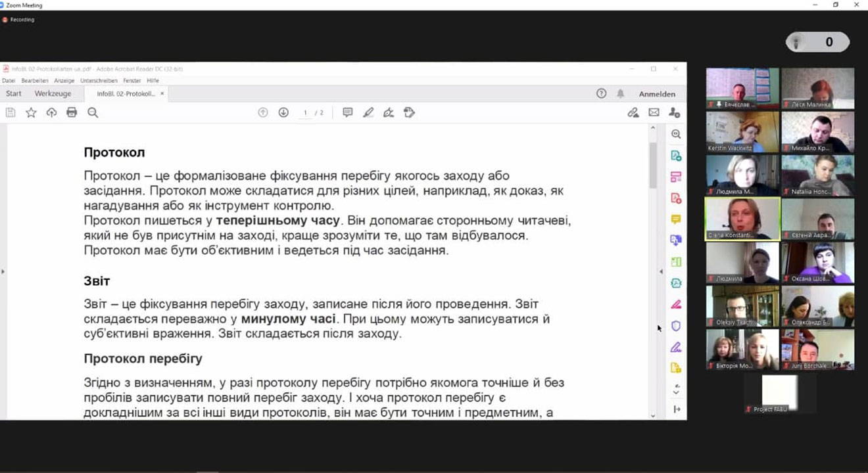Open the pink Redact pen tool in sidebar
The image size is (868, 473).
point(676,304)
